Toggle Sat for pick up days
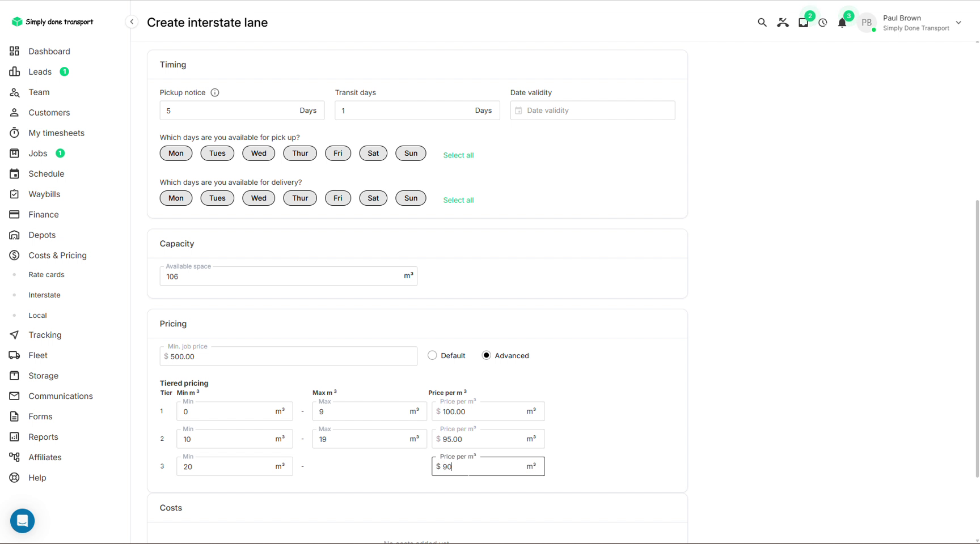 373,153
